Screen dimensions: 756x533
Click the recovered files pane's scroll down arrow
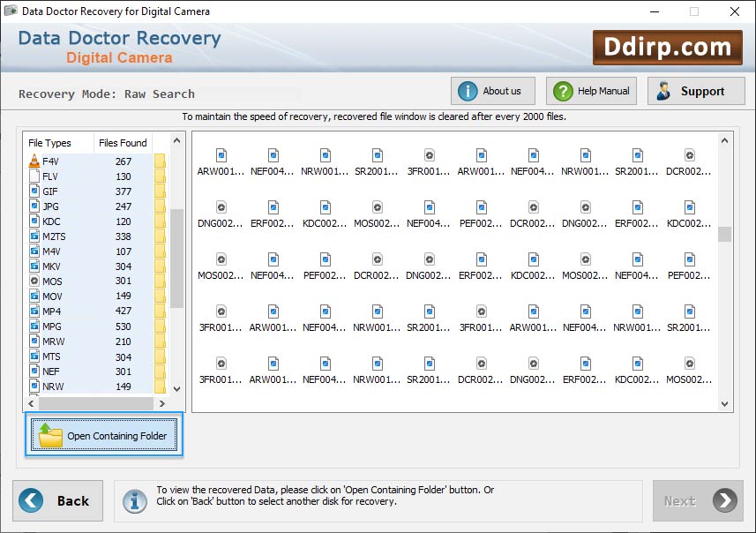click(x=724, y=404)
